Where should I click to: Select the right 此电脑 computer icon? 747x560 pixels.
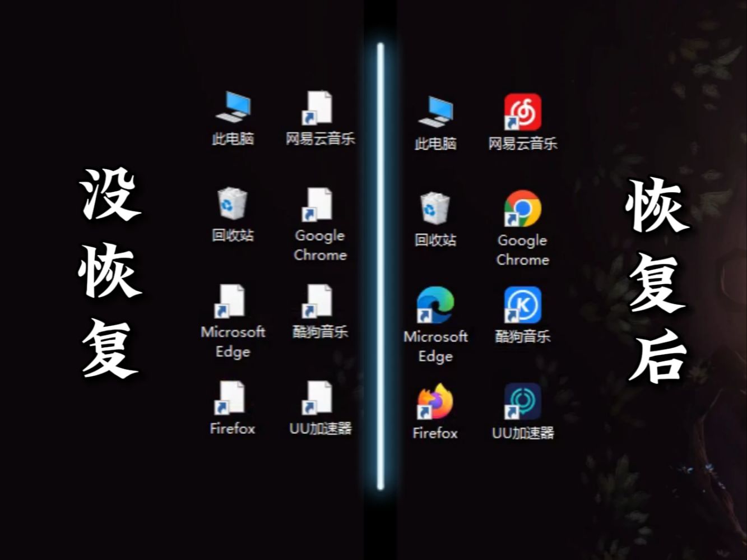pyautogui.click(x=435, y=112)
